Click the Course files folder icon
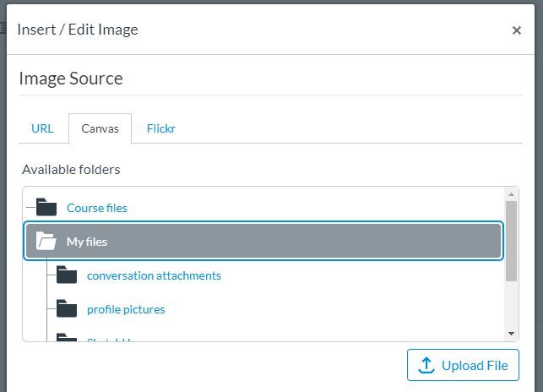The width and height of the screenshot is (543, 392). [x=46, y=207]
